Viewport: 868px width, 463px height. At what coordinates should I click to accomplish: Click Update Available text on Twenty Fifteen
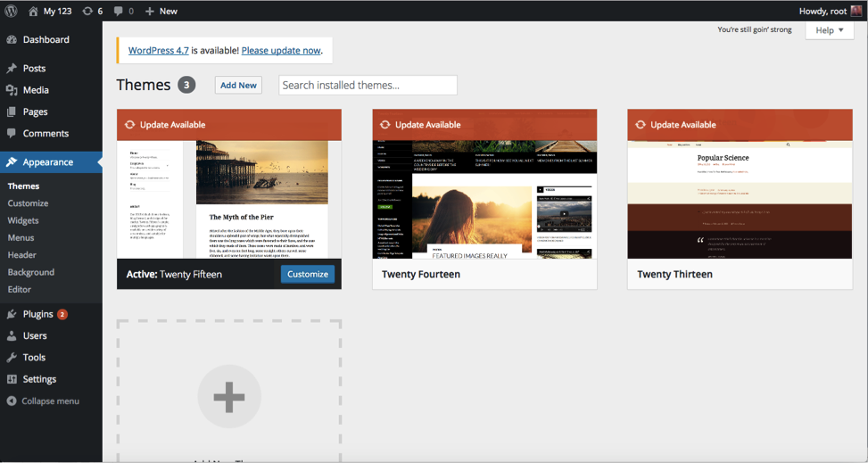[173, 125]
